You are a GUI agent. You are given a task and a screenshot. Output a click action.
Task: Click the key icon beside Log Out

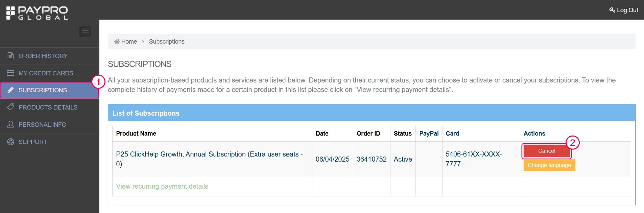[612, 10]
